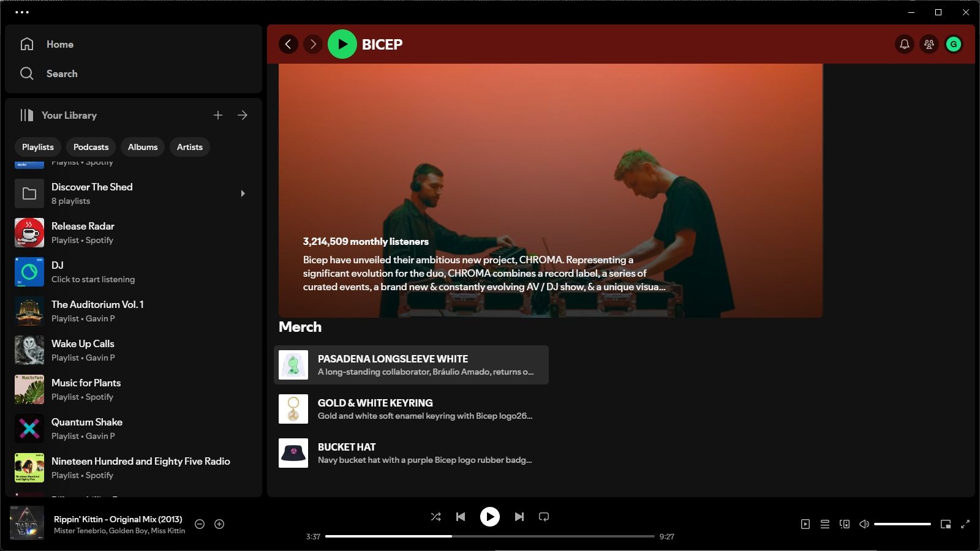Click the remaining time 9:27 label
The height and width of the screenshot is (551, 980).
[666, 536]
